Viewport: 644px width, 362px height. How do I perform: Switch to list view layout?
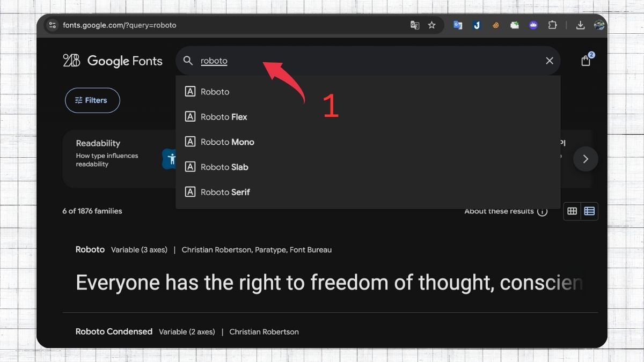589,211
